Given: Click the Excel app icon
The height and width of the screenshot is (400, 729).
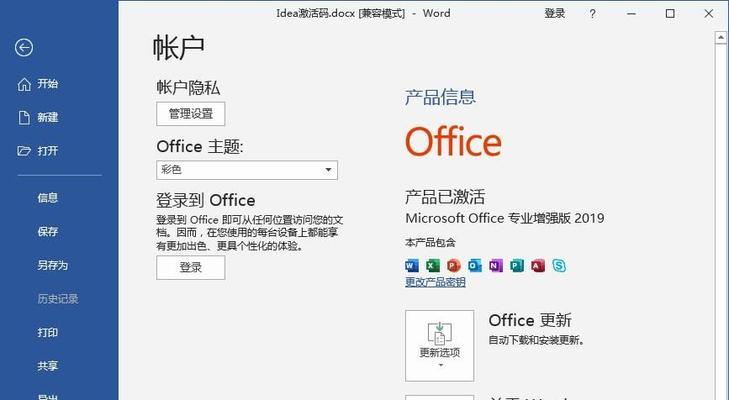Looking at the screenshot, I should (x=433, y=266).
